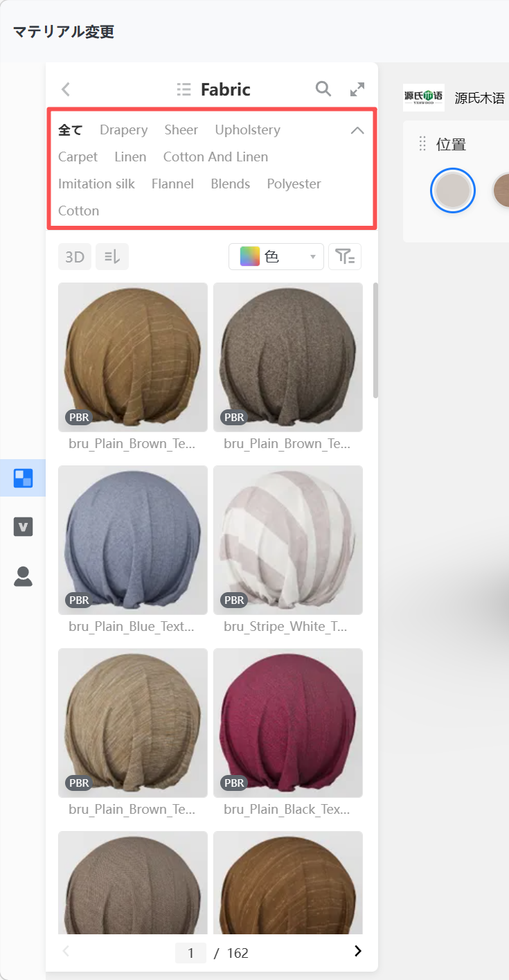Open the sort order icon
The width and height of the screenshot is (509, 980).
click(112, 257)
